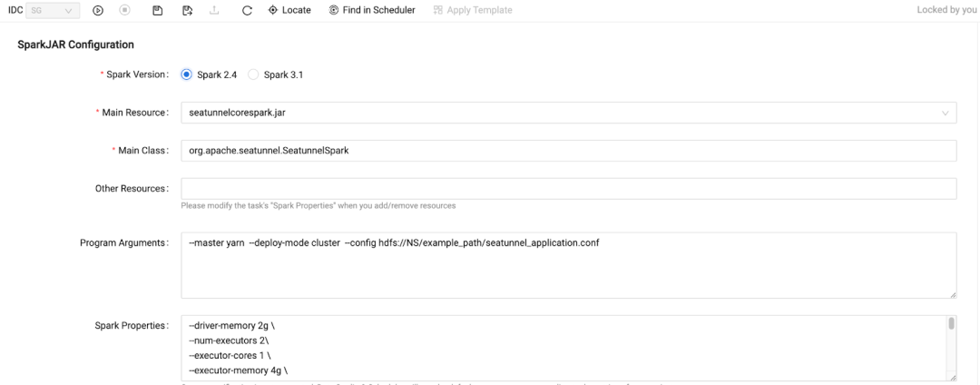Click the Stop icon in toolbar
The image size is (980, 385).
(124, 10)
